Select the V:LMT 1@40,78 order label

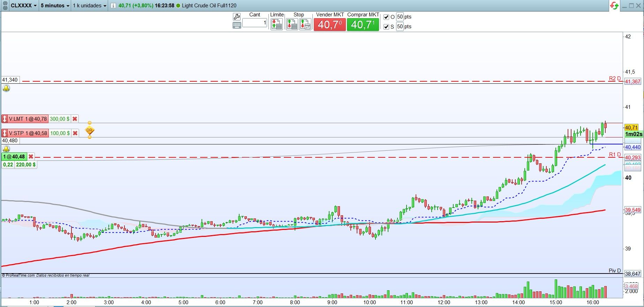(28, 119)
